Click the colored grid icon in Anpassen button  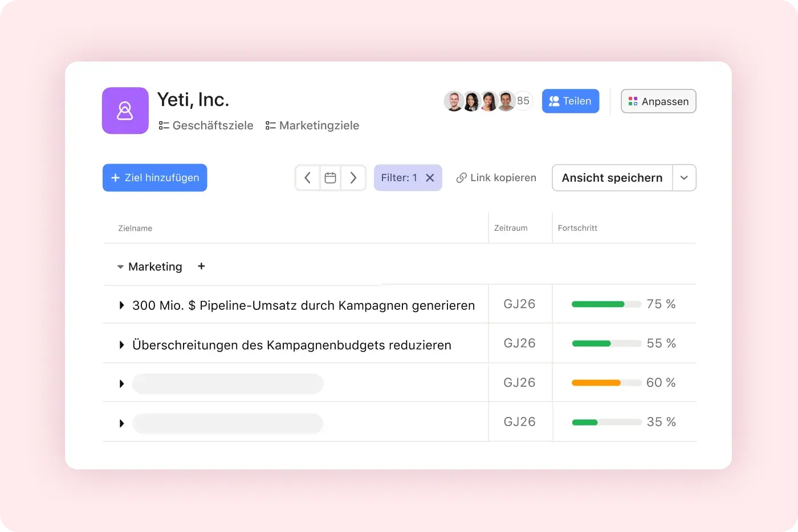pos(633,101)
